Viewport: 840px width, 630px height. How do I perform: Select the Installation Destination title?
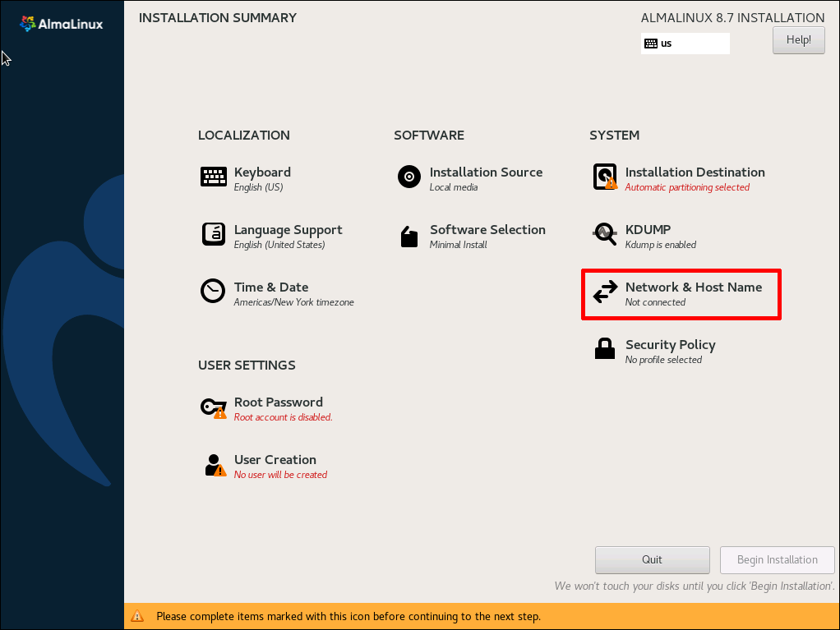695,172
